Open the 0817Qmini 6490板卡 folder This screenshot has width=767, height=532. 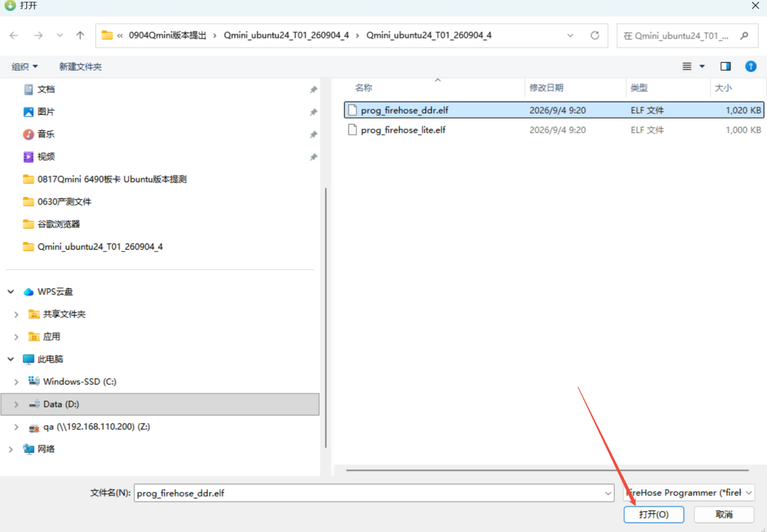pyautogui.click(x=112, y=179)
